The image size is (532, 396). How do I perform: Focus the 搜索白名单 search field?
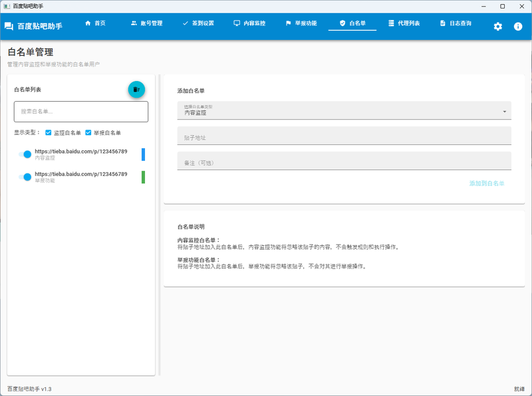pyautogui.click(x=81, y=112)
